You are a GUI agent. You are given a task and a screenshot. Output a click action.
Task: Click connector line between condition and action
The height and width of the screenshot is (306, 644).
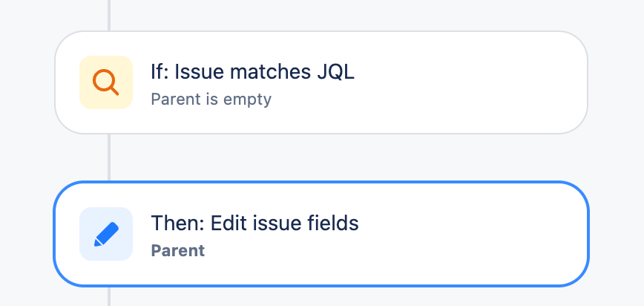click(109, 157)
